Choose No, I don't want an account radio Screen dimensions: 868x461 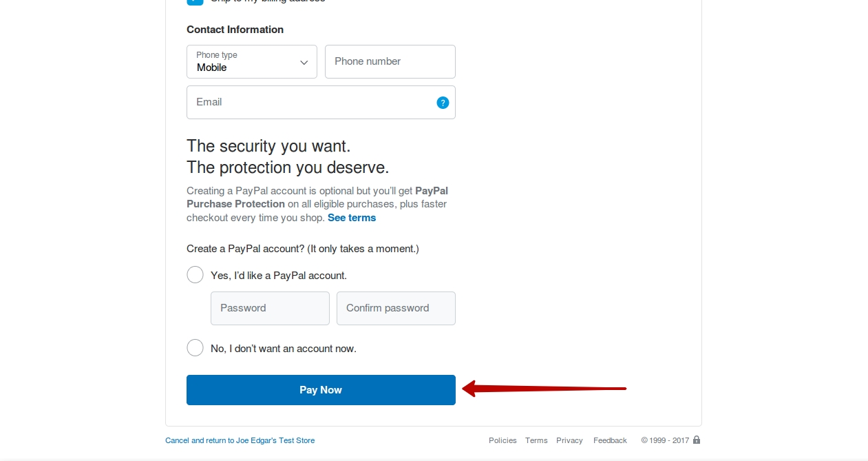pos(195,348)
